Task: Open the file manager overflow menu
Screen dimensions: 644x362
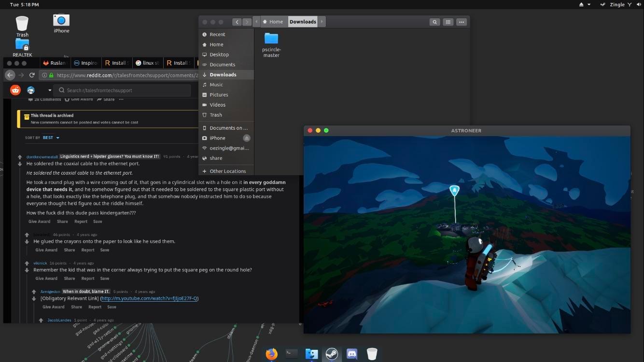Action: coord(461,22)
